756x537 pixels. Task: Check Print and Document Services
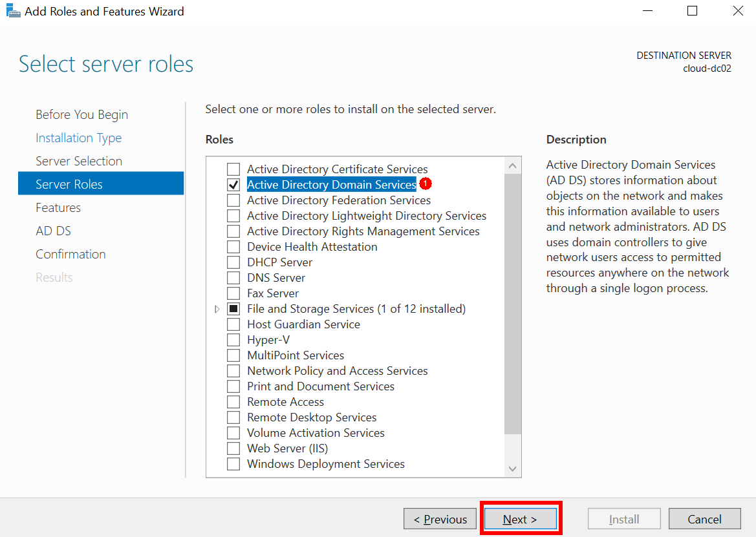click(233, 386)
